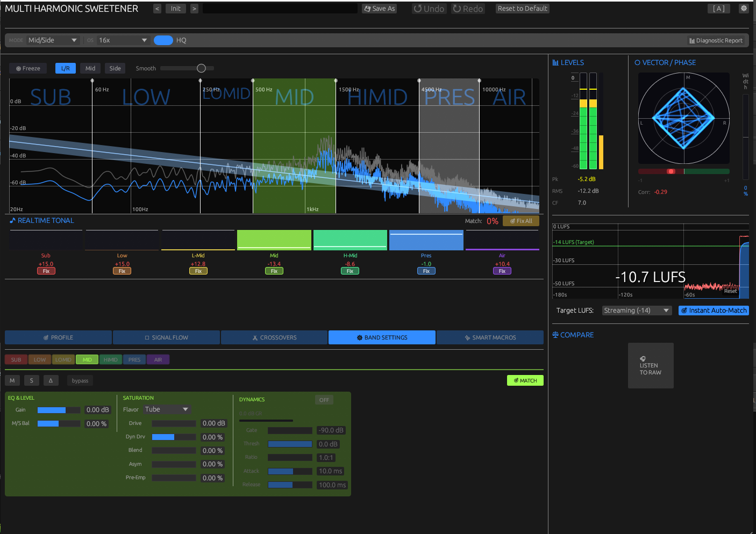
Task: Open the Tube flavor dropdown
Action: 167,409
